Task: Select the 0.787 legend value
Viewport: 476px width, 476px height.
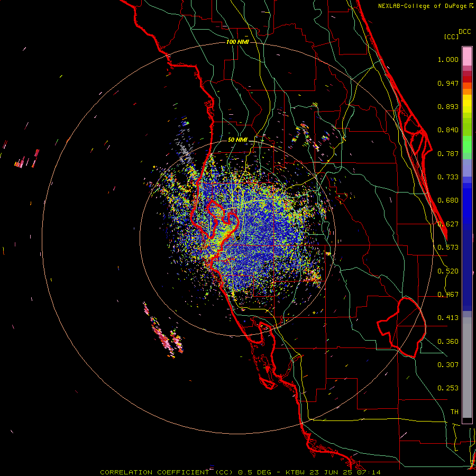Action: pos(448,153)
